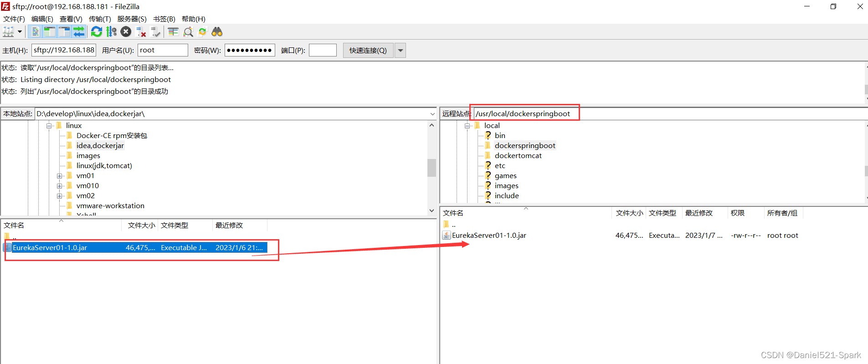
Task: Open the Site Manager dropdown arrow
Action: point(20,32)
